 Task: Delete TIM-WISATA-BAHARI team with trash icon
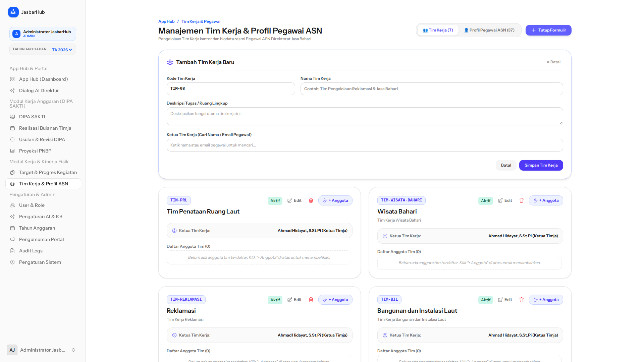tap(522, 200)
